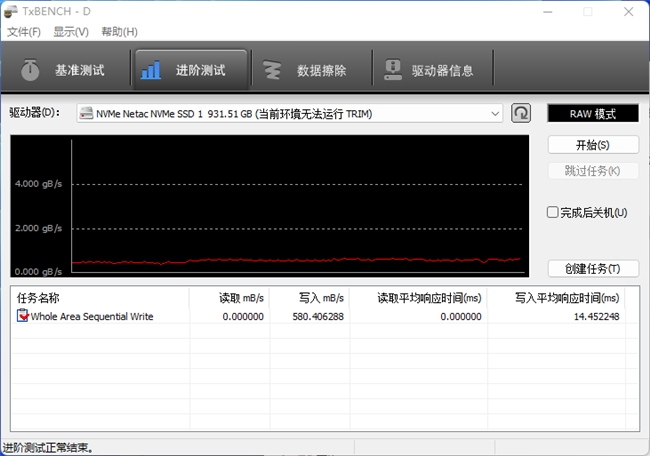Click the data erase tab icon
The width and height of the screenshot is (650, 456).
pyautogui.click(x=271, y=71)
